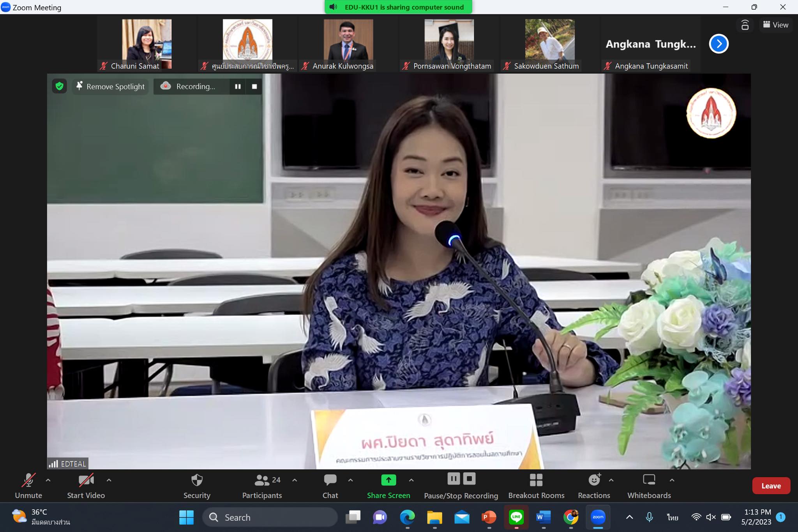This screenshot has height=532, width=798.
Task: Expand video options beside Start Video
Action: pyautogui.click(x=109, y=480)
